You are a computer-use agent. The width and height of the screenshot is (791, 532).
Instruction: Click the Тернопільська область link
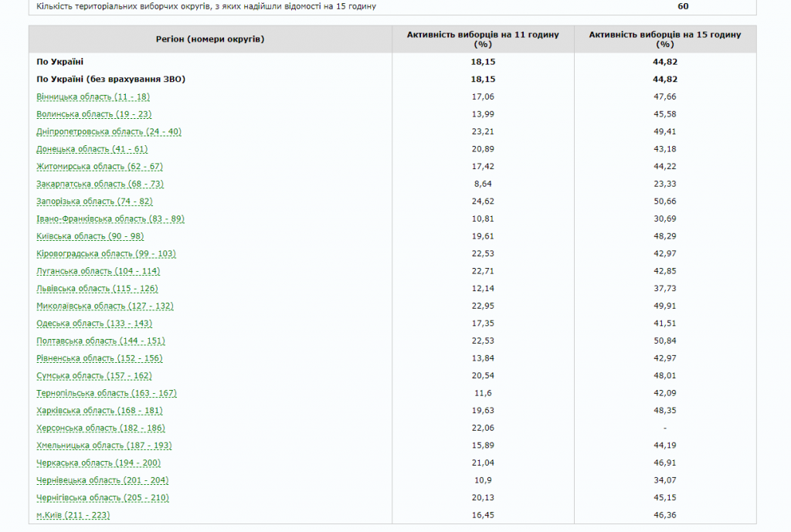pyautogui.click(x=107, y=393)
